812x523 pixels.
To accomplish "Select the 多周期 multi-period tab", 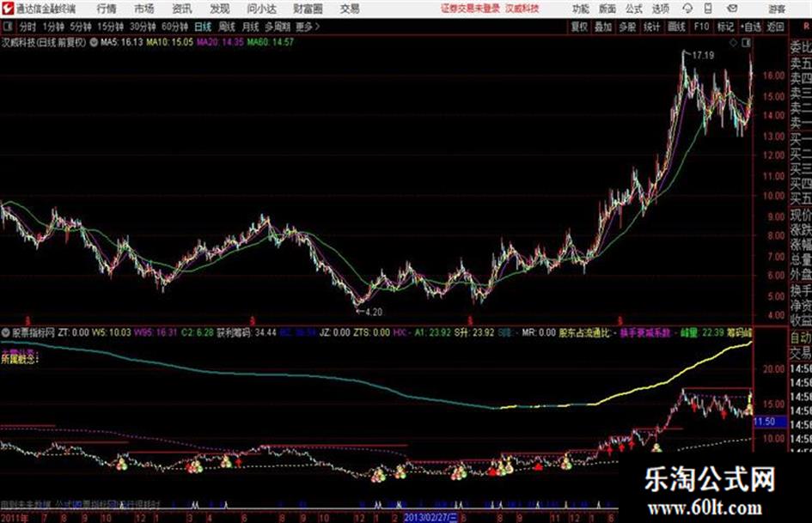I will coord(278,27).
